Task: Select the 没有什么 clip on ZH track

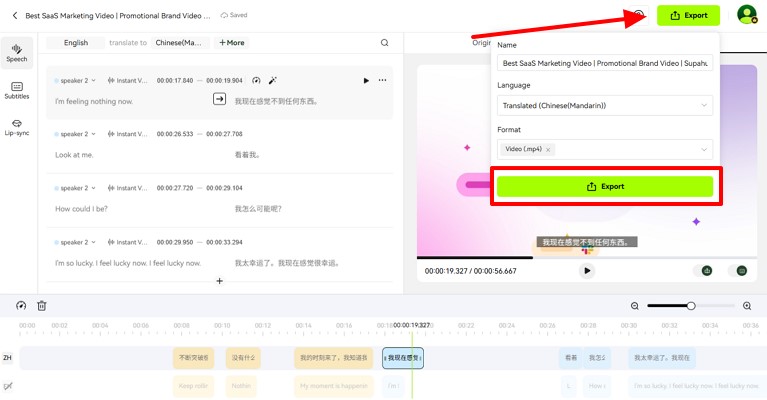Action: point(243,358)
